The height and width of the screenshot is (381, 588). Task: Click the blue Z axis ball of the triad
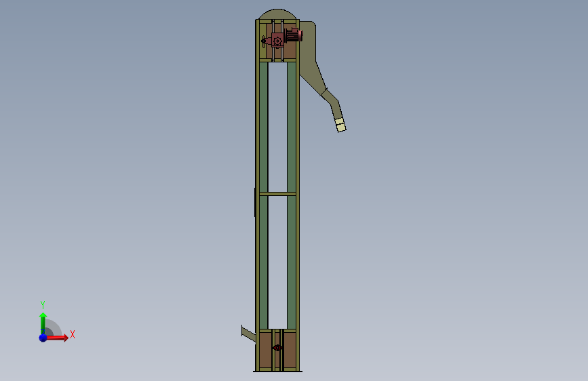click(43, 338)
